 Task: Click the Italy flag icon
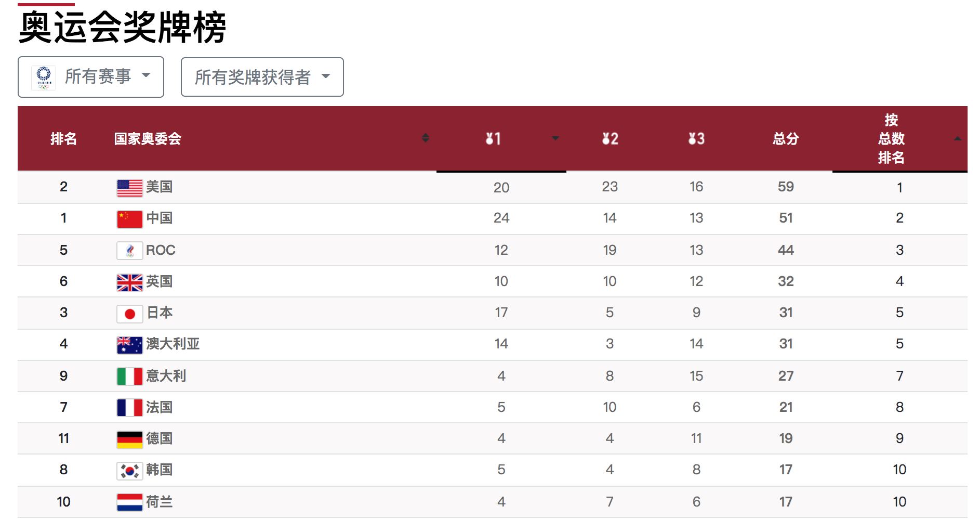coord(129,376)
